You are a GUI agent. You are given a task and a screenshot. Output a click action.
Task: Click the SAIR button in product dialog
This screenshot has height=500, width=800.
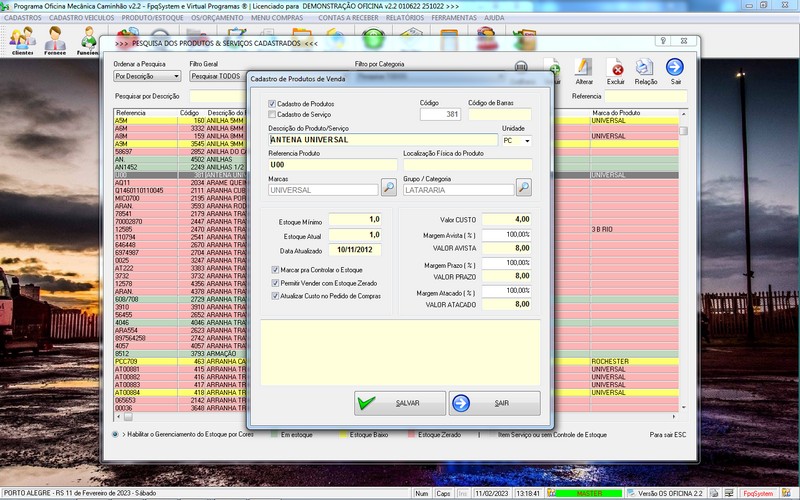pos(494,403)
